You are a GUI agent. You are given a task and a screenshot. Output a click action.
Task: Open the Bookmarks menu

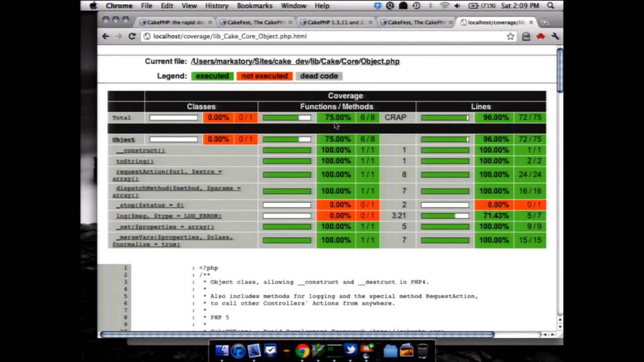pyautogui.click(x=255, y=6)
